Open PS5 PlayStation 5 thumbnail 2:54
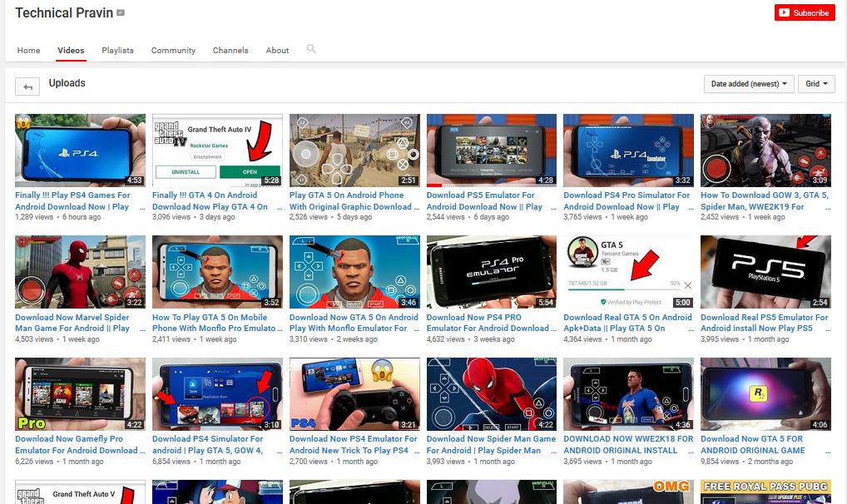Image resolution: width=847 pixels, height=504 pixels. 765,272
